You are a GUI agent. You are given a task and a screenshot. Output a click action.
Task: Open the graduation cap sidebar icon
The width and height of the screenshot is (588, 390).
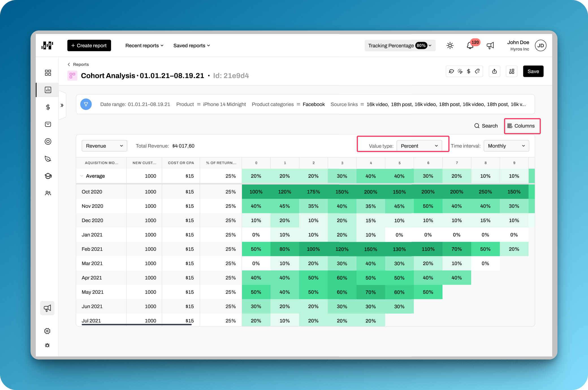coord(48,176)
